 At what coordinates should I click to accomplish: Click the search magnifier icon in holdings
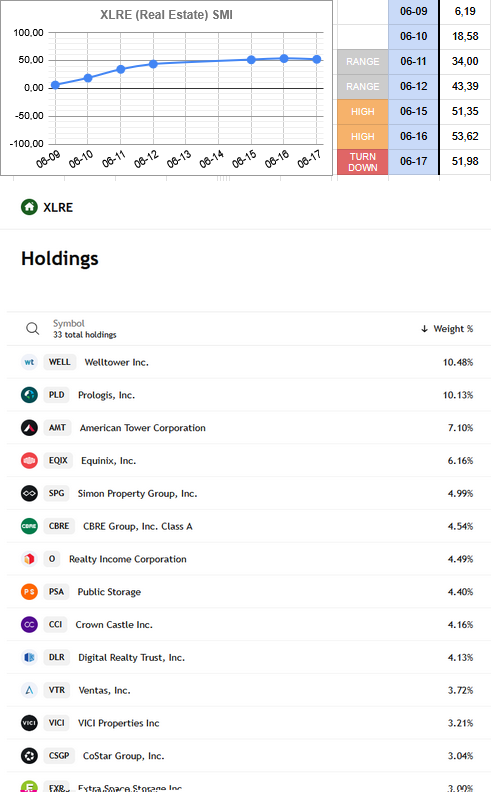pyautogui.click(x=32, y=329)
